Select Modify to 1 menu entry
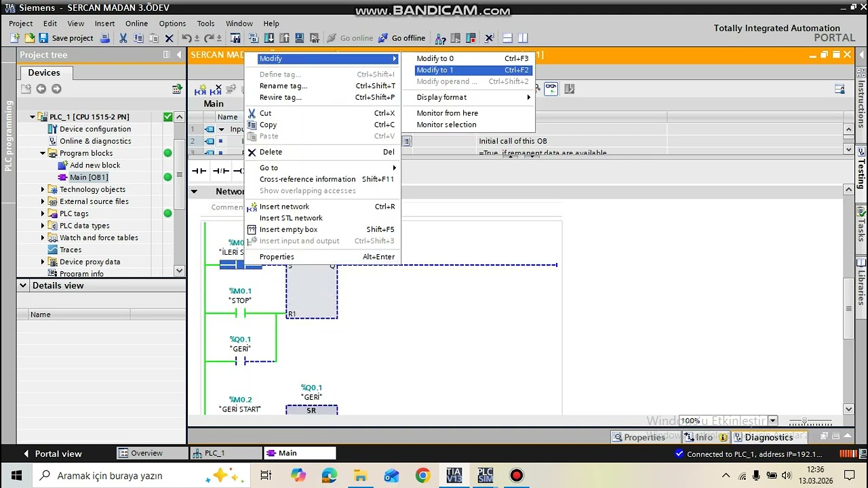Image resolution: width=868 pixels, height=488 pixels. 473,70
